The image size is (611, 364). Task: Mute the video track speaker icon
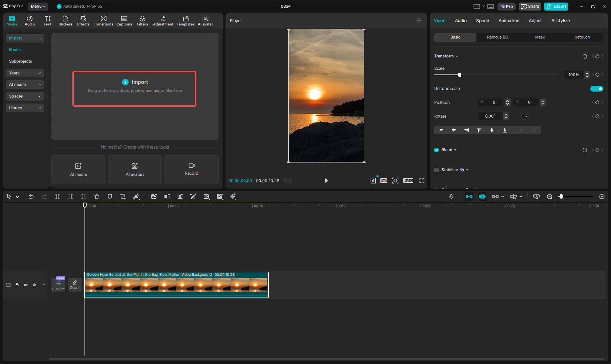click(34, 285)
